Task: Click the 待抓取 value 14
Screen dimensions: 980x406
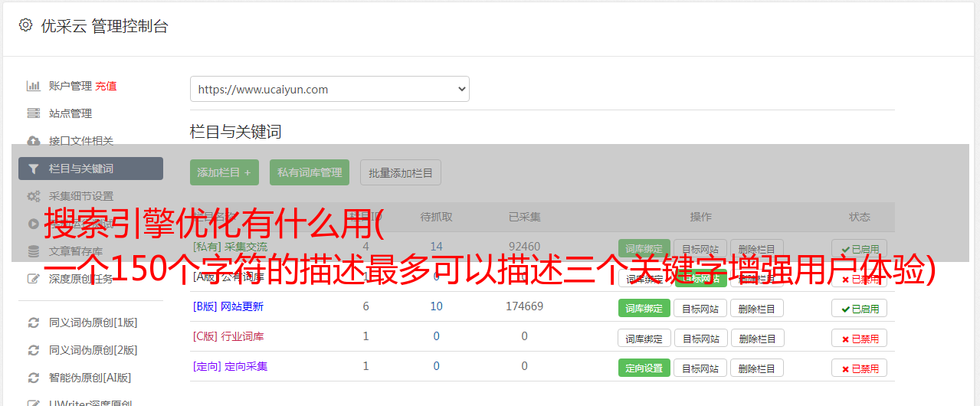Action: [x=437, y=247]
